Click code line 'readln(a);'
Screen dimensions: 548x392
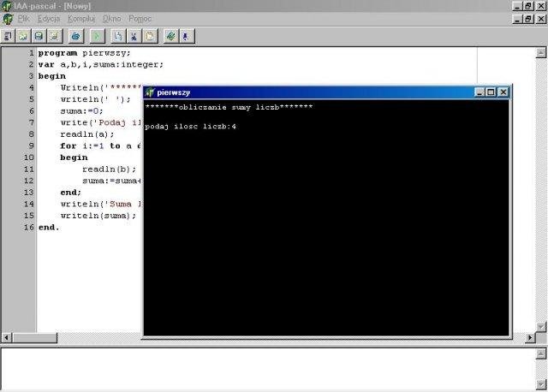[87, 134]
